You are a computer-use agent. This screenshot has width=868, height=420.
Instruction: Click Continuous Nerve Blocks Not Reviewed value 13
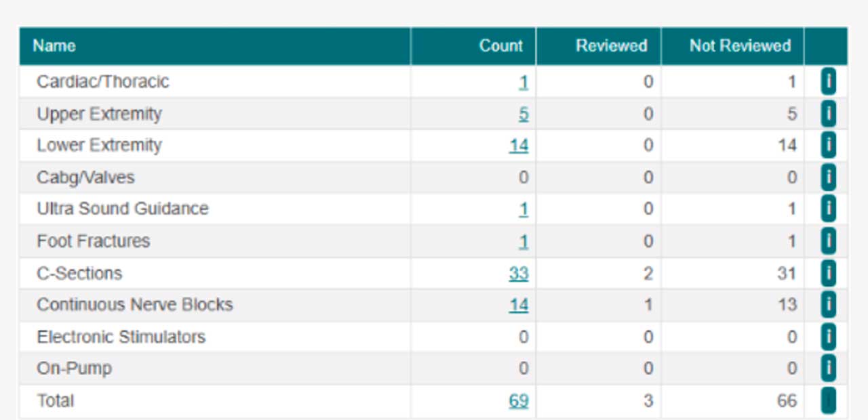tap(787, 306)
